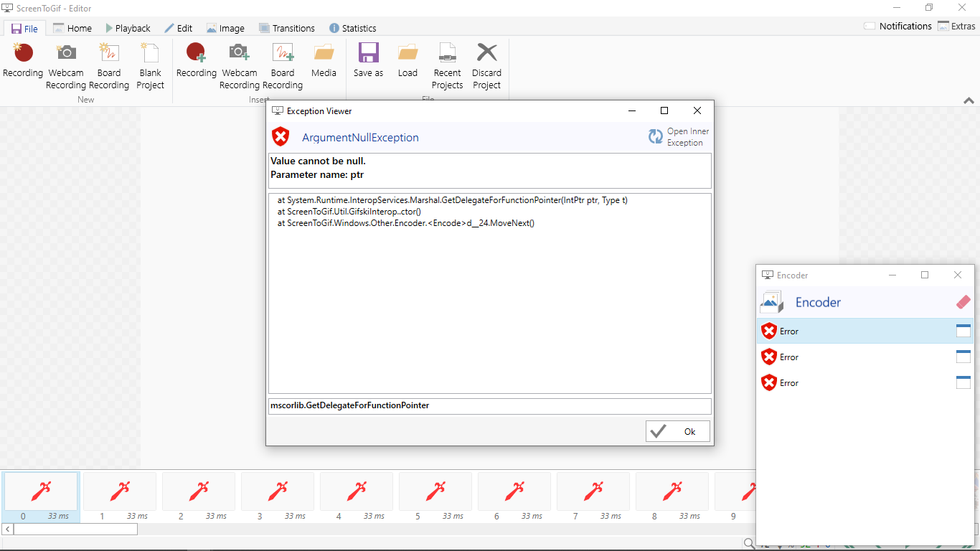
Task: Start a new Webcam Recording in the New group
Action: click(x=66, y=66)
